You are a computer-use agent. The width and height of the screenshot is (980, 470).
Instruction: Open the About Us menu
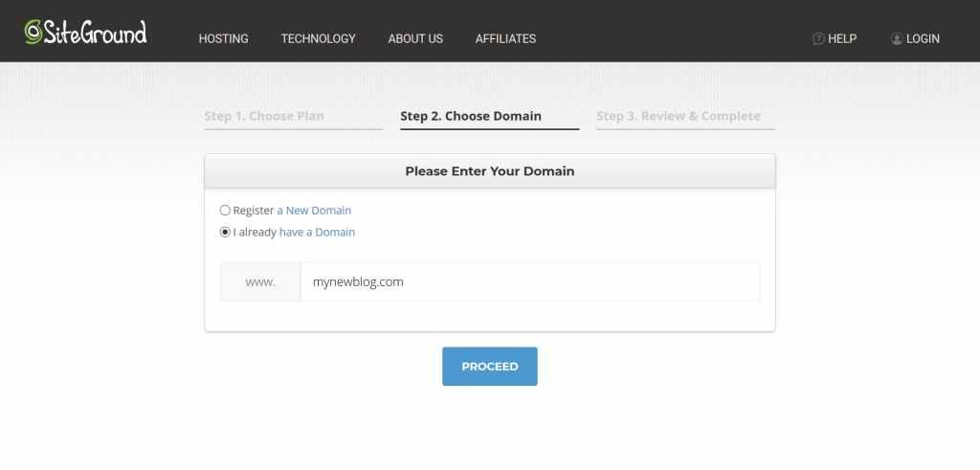415,38
